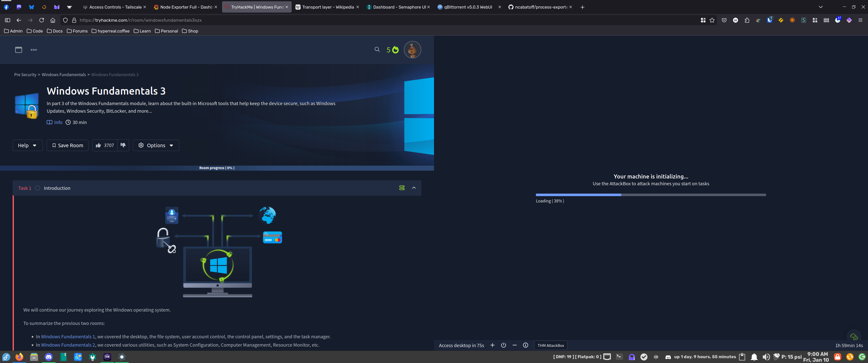Click the search magnifier icon in header
The height and width of the screenshot is (363, 868).
coord(377,49)
